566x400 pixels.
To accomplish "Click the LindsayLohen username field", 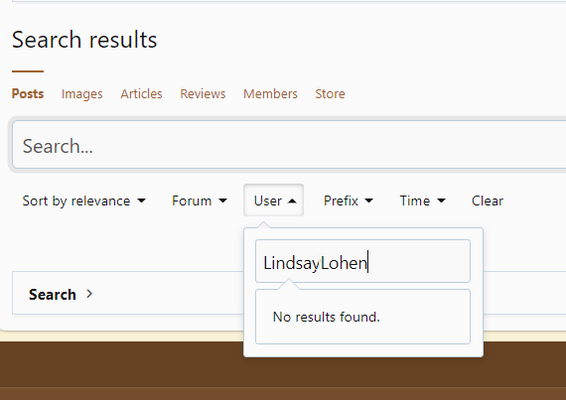I will 363,261.
